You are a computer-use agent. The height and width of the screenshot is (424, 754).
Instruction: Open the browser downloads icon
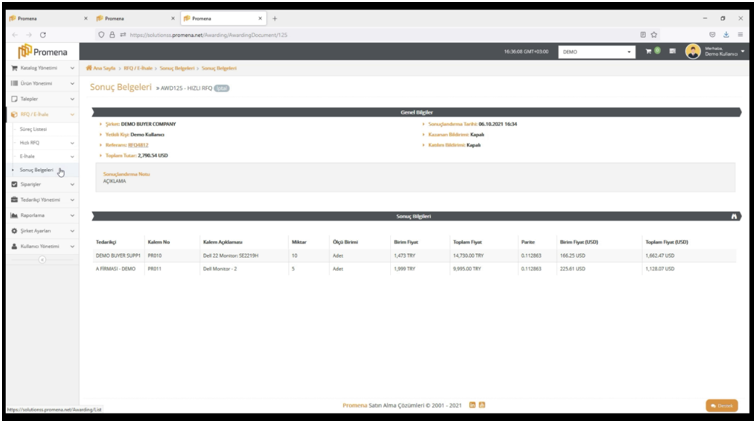[726, 35]
